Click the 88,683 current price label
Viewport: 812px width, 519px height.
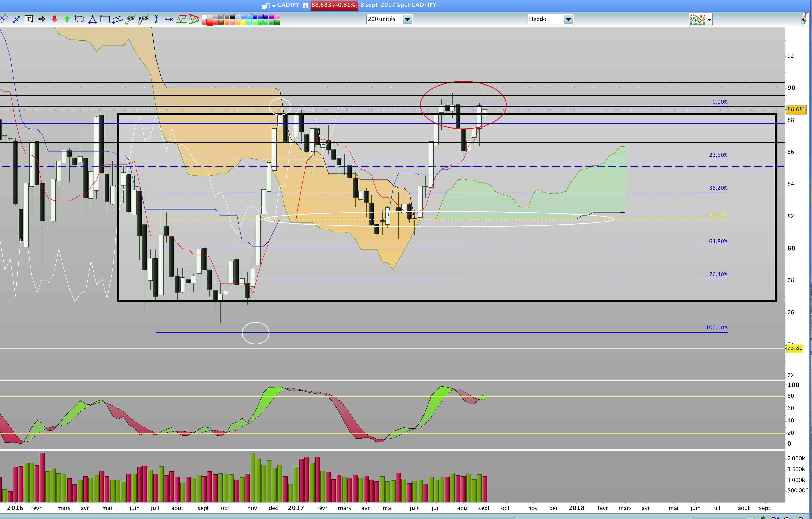[x=796, y=109]
